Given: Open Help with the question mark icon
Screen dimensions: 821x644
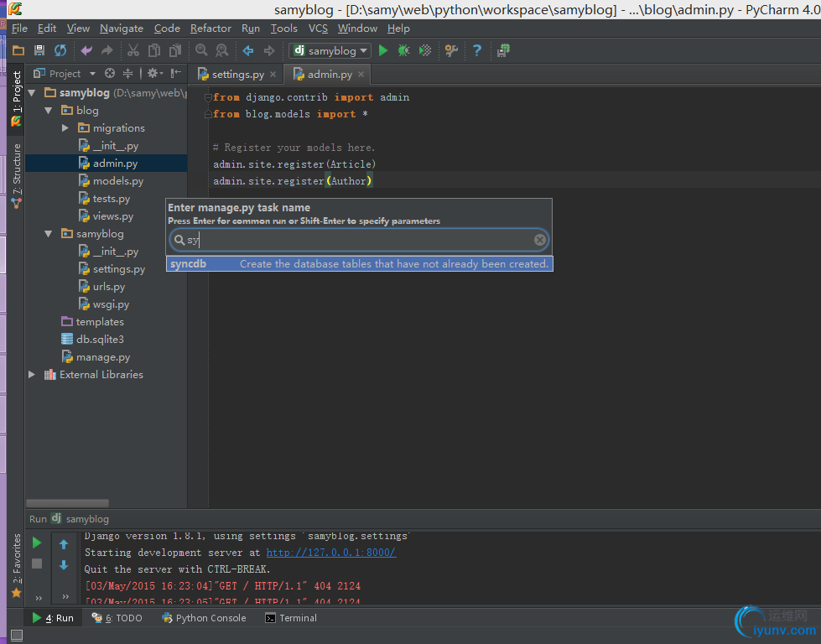Looking at the screenshot, I should 477,51.
